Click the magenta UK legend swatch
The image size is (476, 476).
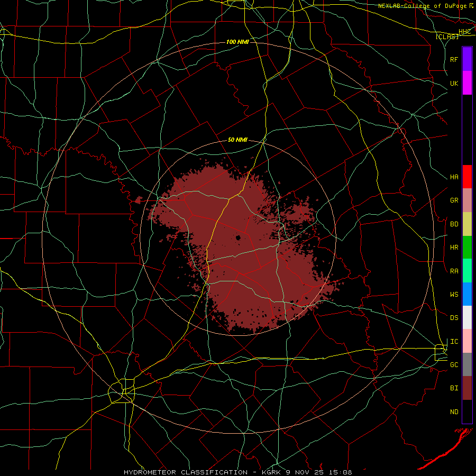point(467,83)
